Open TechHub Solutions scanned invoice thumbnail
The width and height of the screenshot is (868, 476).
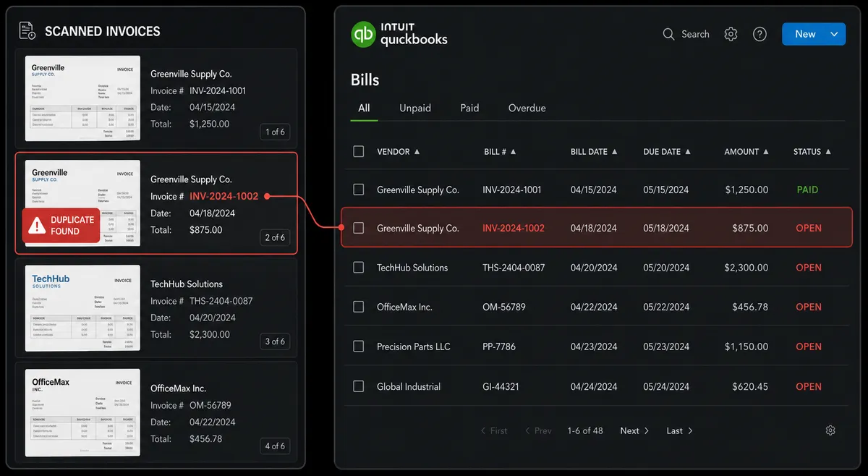click(x=82, y=308)
